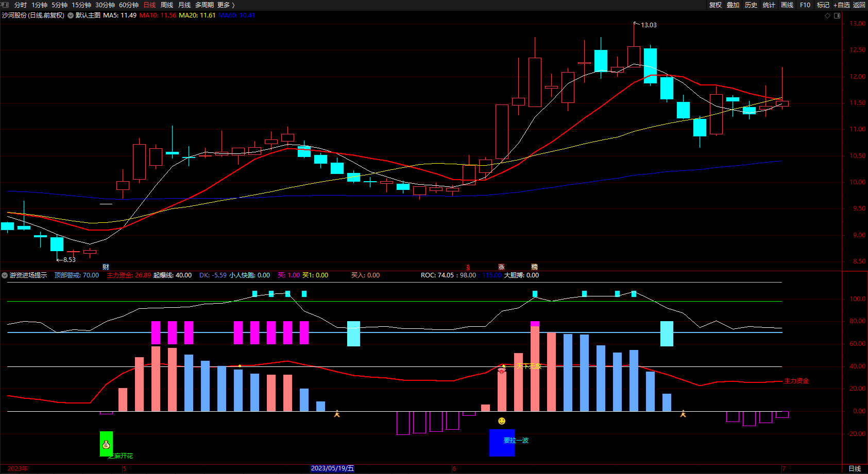Viewport: 868px width, 474px height.
Task: Open the 复权 adjustment menu
Action: pos(716,5)
